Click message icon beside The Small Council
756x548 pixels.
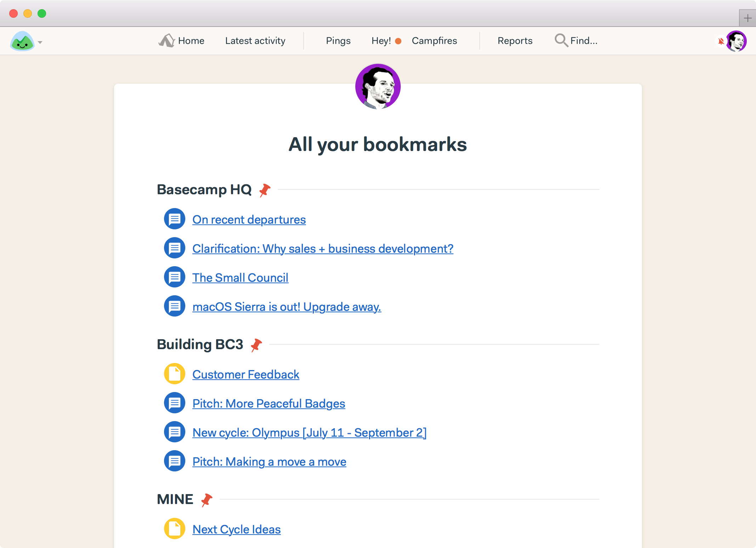tap(175, 277)
